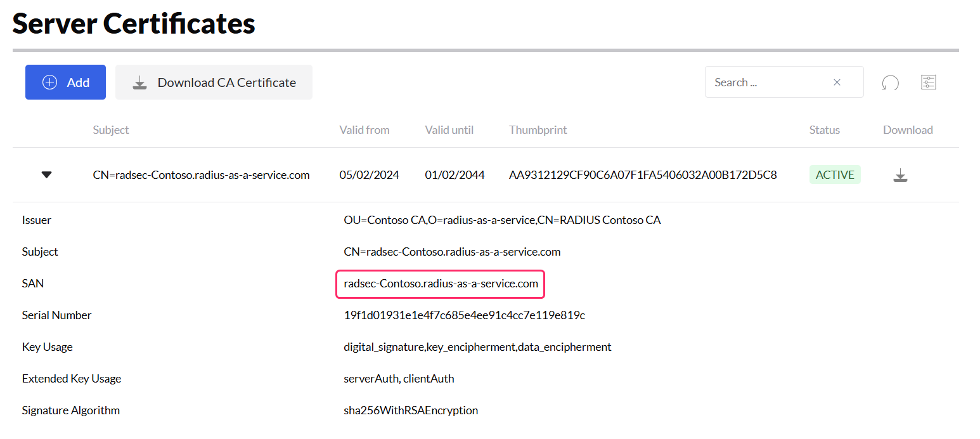The image size is (980, 439).
Task: Select the highlighted SAN value
Action: click(441, 284)
